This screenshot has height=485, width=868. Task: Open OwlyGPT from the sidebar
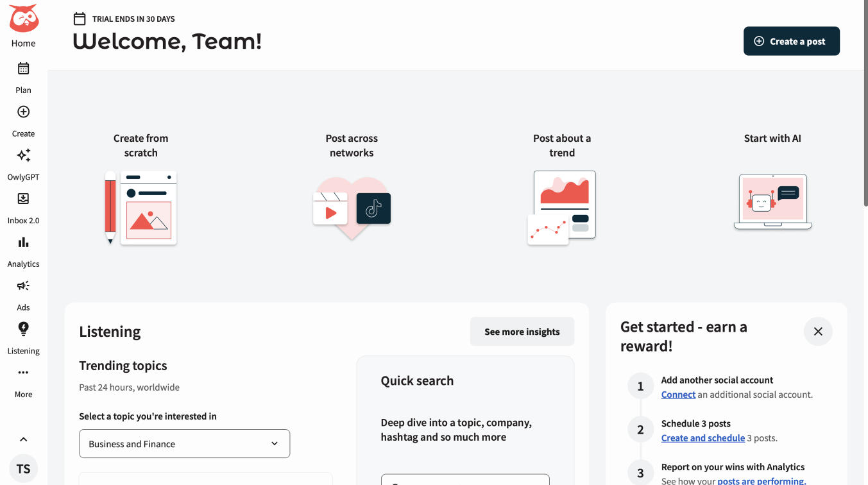(x=23, y=155)
